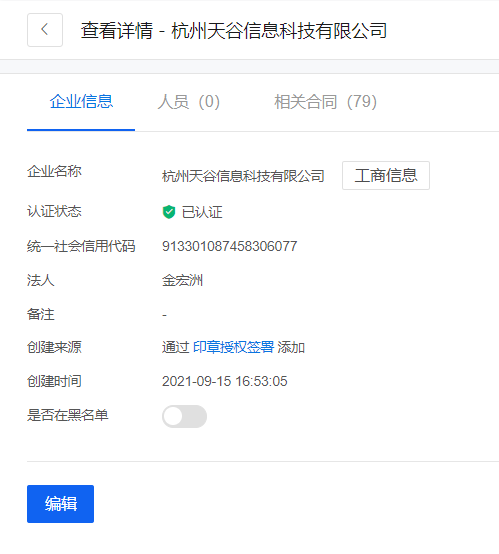Image resolution: width=499 pixels, height=554 pixels.
Task: Click the 认证状态 label
Action: [54, 212]
